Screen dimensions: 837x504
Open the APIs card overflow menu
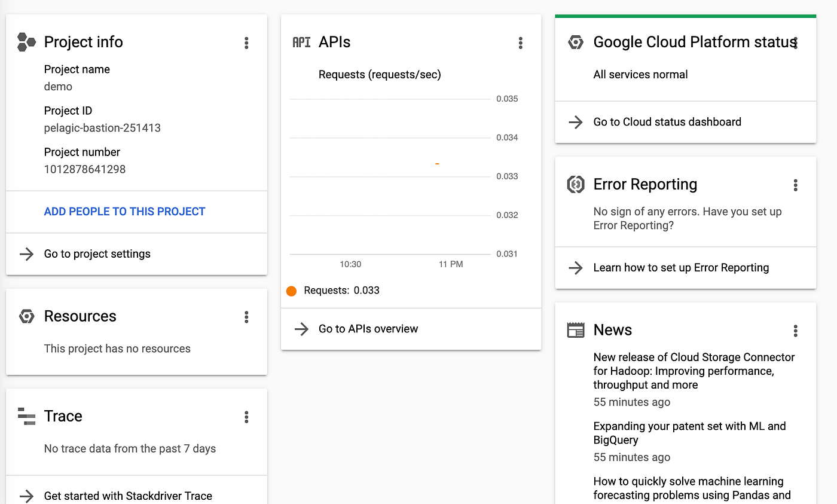[x=521, y=42]
